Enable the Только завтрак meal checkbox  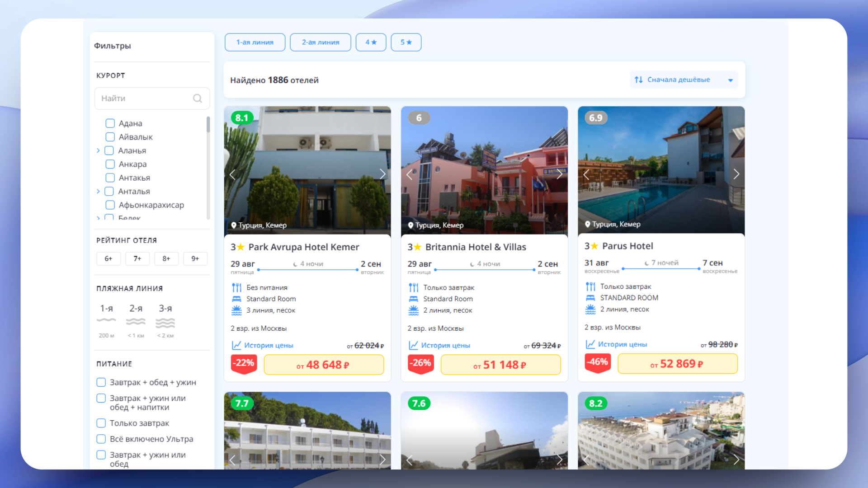(x=101, y=423)
